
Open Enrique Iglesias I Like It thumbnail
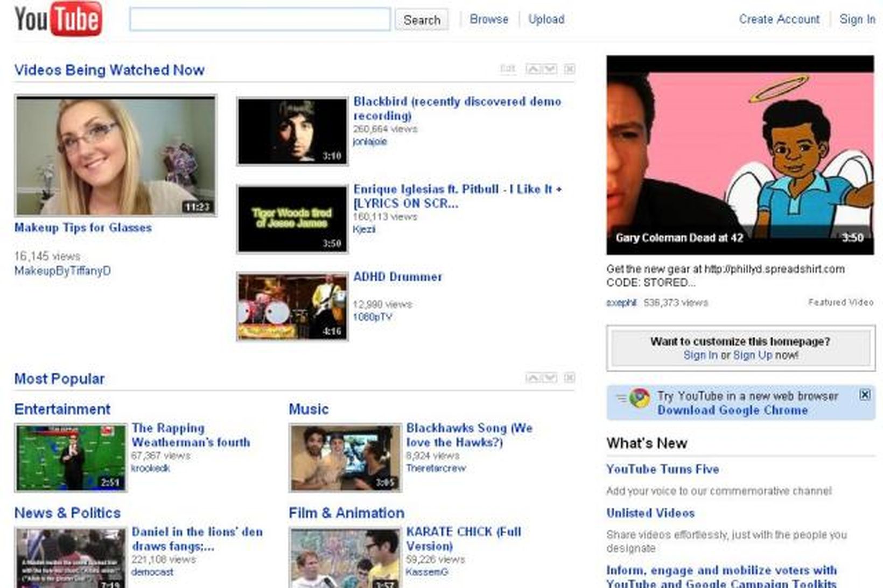292,219
